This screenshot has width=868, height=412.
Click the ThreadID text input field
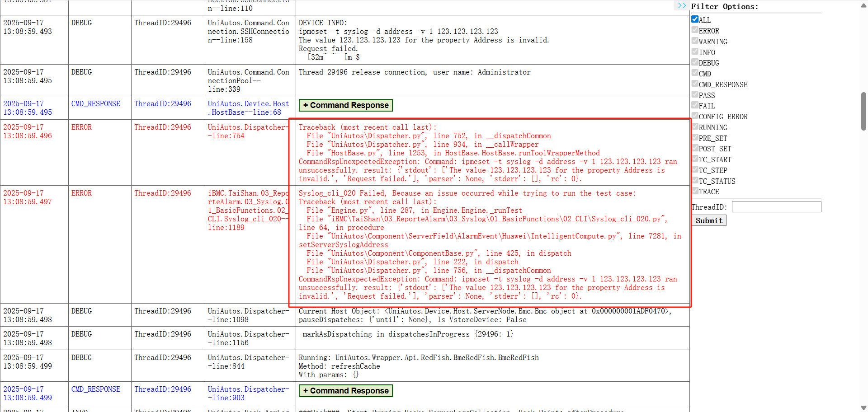coord(776,207)
